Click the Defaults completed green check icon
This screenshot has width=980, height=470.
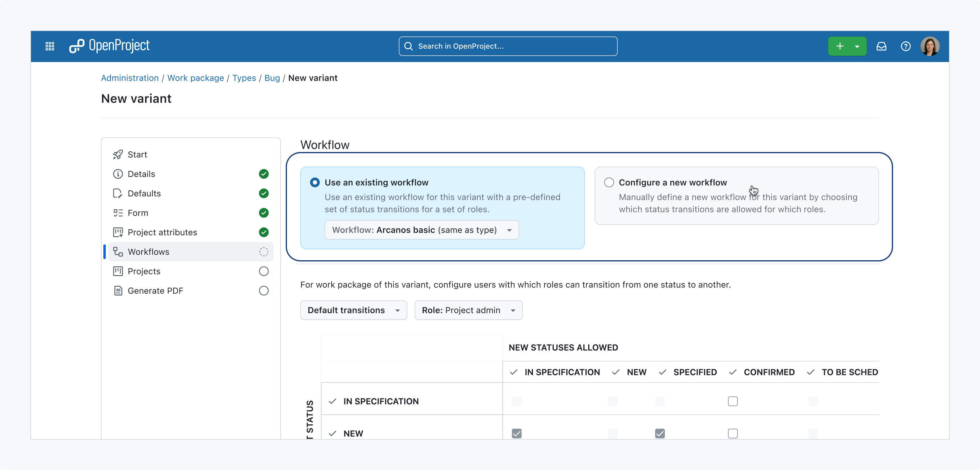click(x=264, y=193)
